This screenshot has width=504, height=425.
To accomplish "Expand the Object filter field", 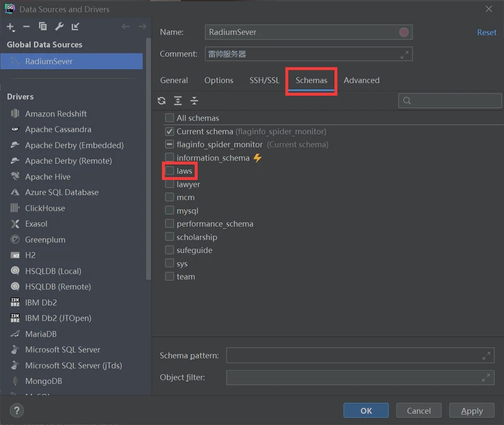I will (x=486, y=377).
